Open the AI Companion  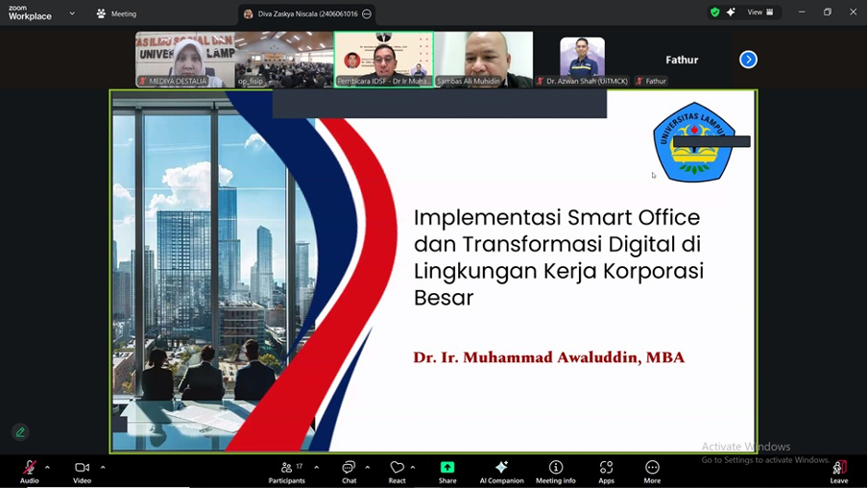click(x=501, y=470)
